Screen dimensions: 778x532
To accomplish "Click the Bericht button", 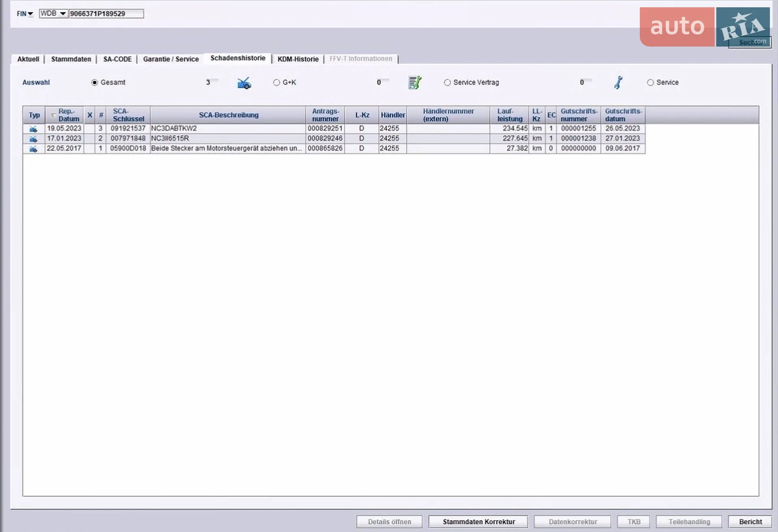I will [750, 521].
